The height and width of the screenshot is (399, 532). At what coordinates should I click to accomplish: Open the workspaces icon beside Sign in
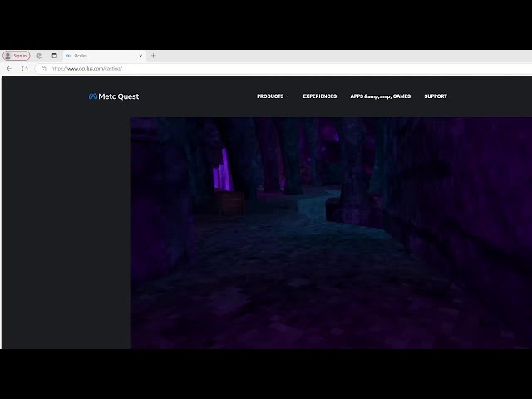[x=39, y=56]
